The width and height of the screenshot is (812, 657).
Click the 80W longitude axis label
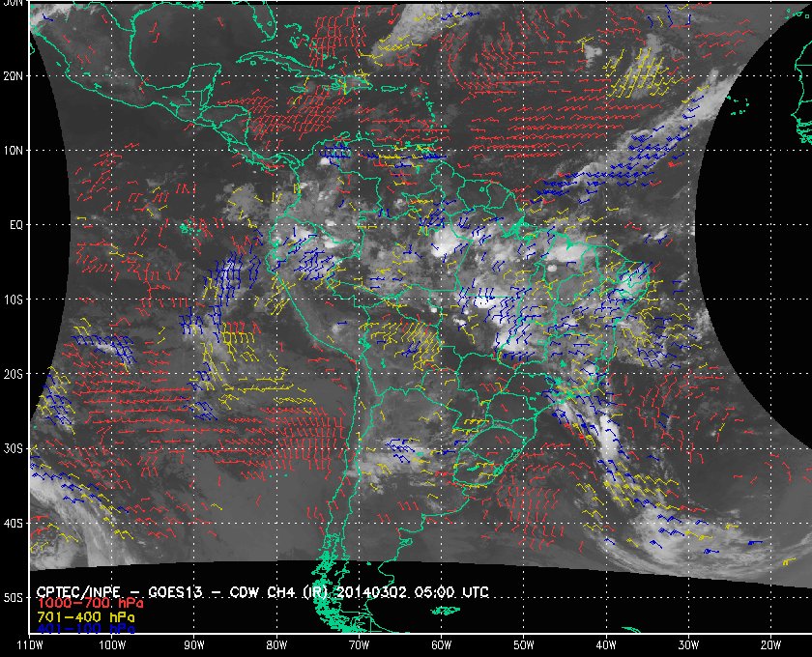click(x=275, y=643)
